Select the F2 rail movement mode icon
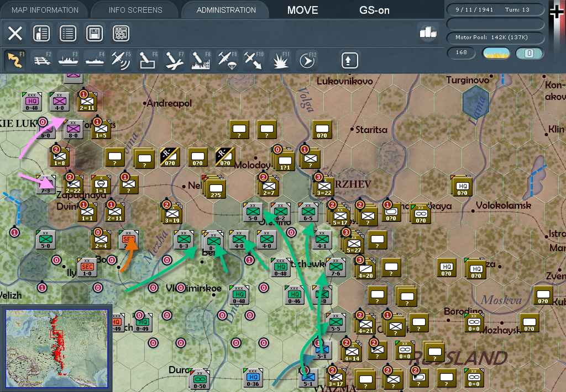566x392 pixels. (42, 60)
